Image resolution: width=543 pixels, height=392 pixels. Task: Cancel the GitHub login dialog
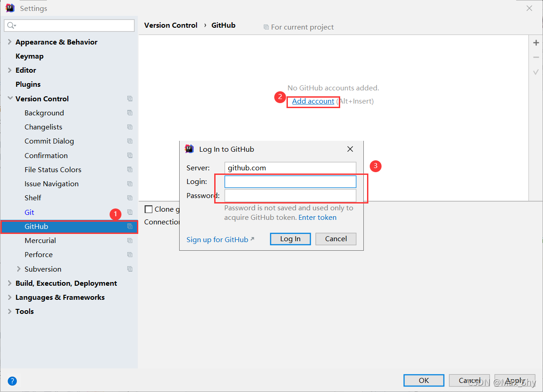pos(336,239)
